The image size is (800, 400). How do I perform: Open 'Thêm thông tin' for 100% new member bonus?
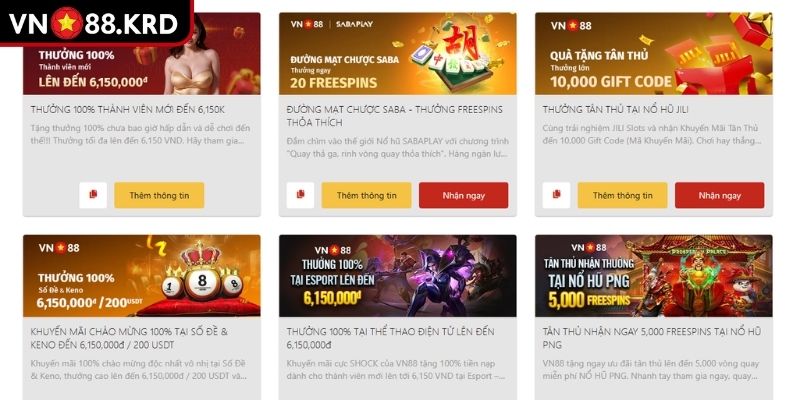[x=159, y=195]
